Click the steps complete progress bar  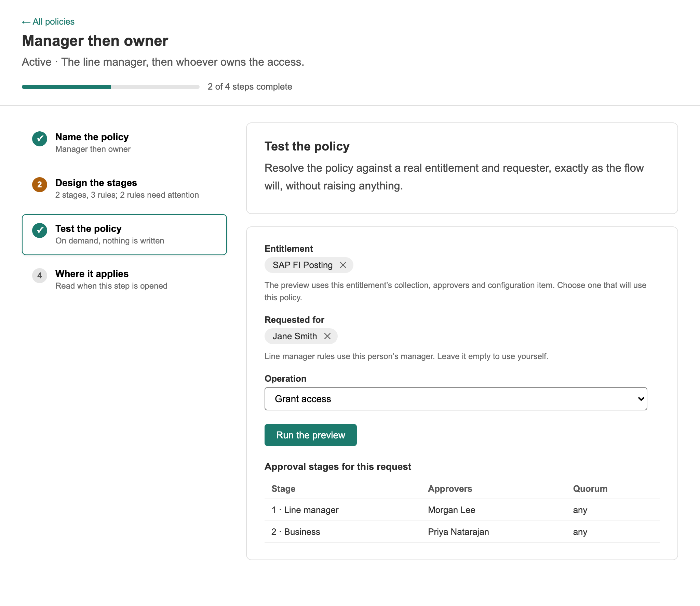pos(111,87)
